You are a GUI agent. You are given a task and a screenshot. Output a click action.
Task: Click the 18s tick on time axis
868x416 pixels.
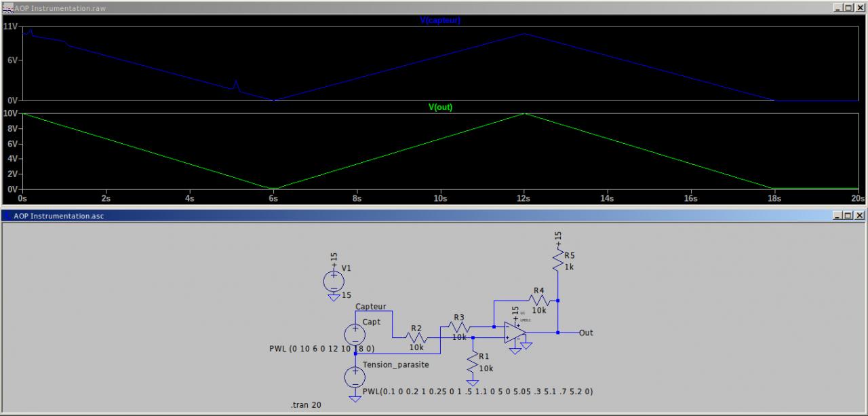(774, 199)
